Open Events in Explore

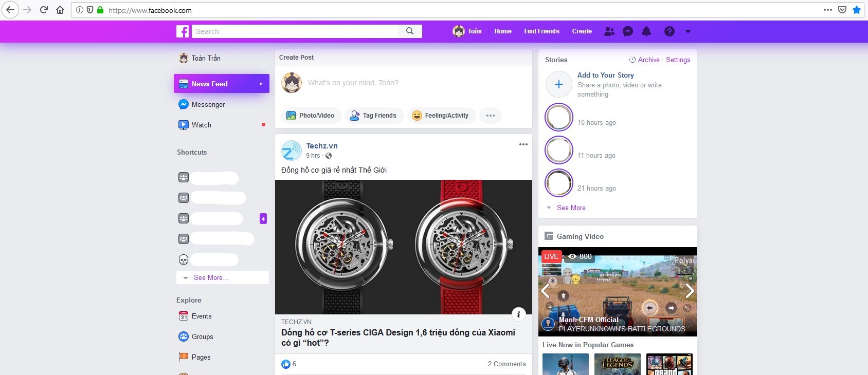point(195,316)
